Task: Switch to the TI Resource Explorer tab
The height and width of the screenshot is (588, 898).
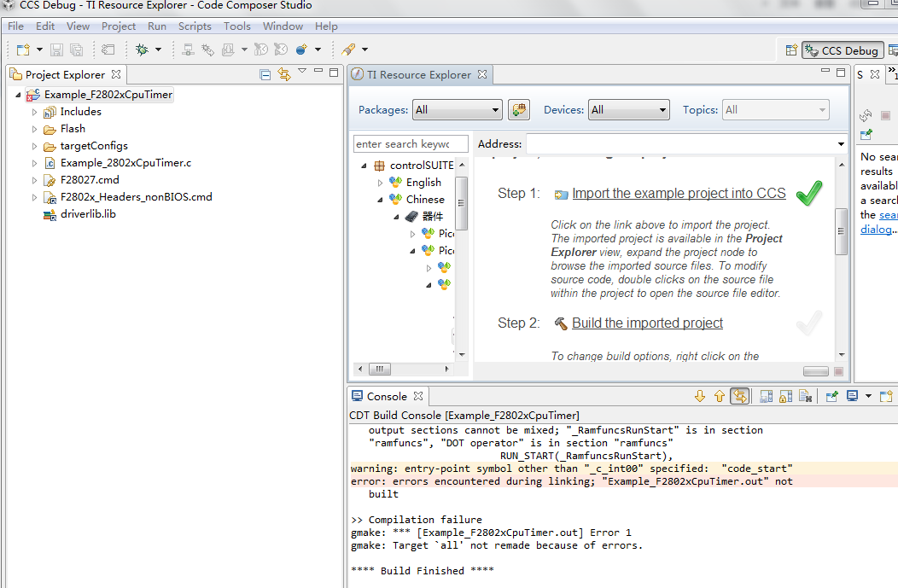Action: coord(418,74)
